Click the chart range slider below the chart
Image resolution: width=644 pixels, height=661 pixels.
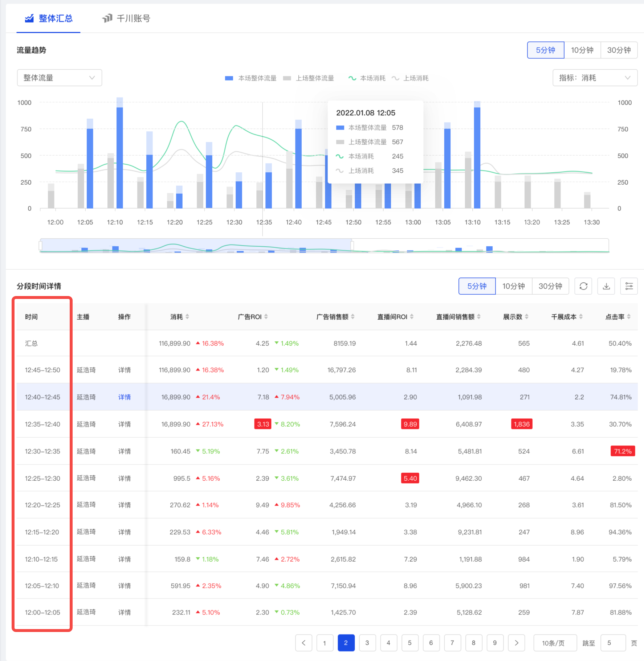(196, 245)
